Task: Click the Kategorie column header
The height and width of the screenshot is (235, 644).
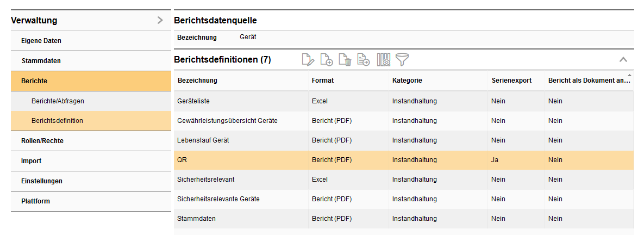Action: click(x=407, y=81)
